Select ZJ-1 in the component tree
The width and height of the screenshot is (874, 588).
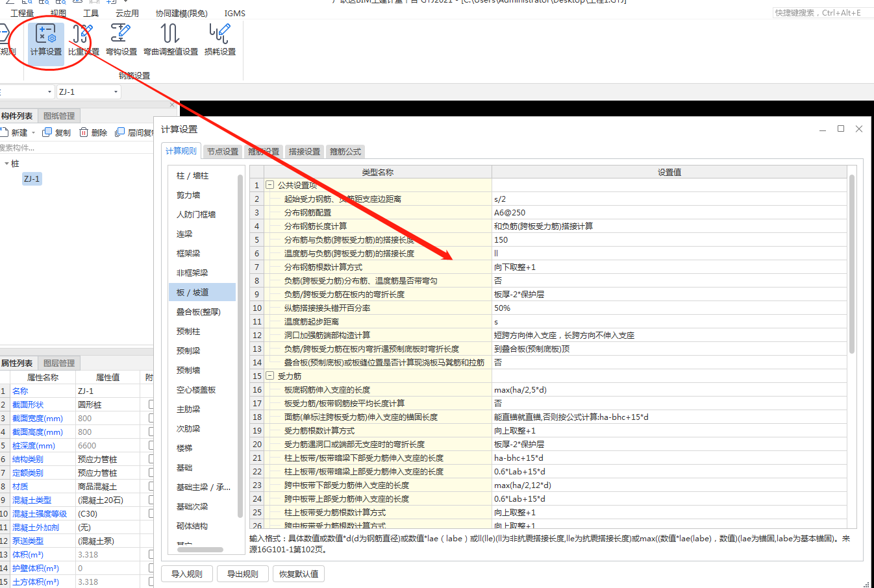pyautogui.click(x=32, y=178)
